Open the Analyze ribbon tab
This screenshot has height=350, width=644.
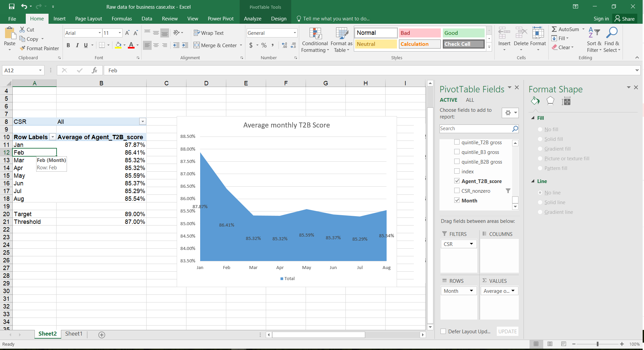click(252, 19)
